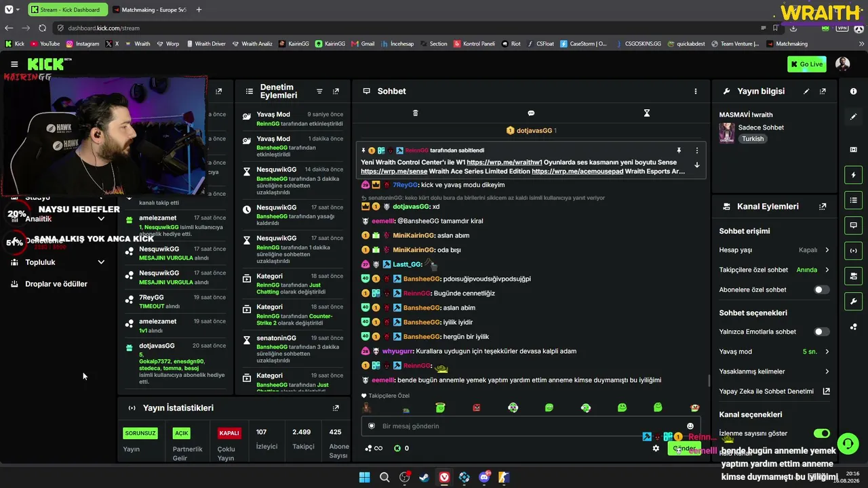Viewport: 868px width, 488px height.
Task: Click the wrench icon in right sidebar
Action: (853, 302)
